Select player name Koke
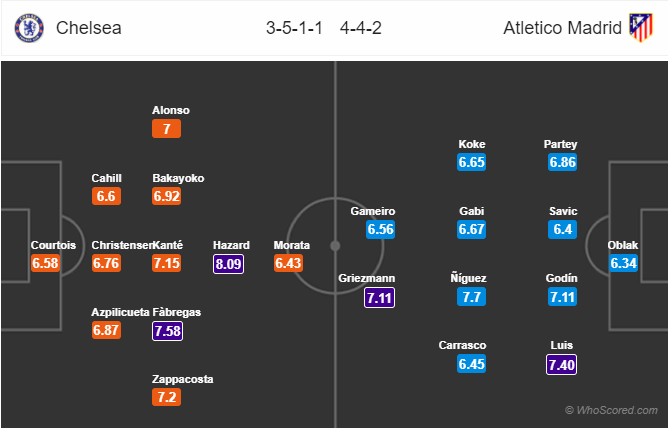The image size is (668, 428). pos(471,144)
